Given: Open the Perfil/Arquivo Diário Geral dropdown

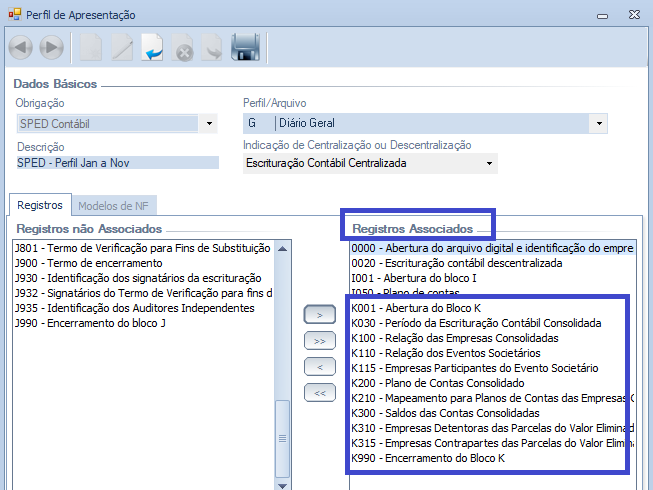Looking at the screenshot, I should coord(599,123).
